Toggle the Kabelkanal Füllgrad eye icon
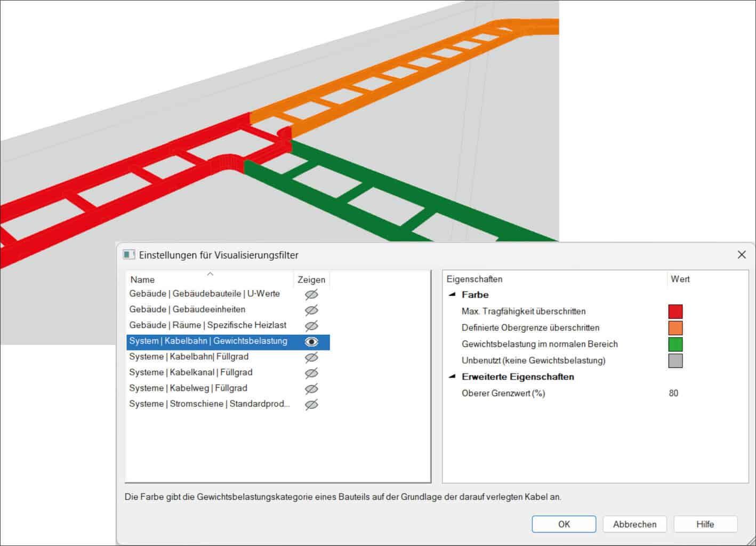The width and height of the screenshot is (756, 546). point(311,373)
